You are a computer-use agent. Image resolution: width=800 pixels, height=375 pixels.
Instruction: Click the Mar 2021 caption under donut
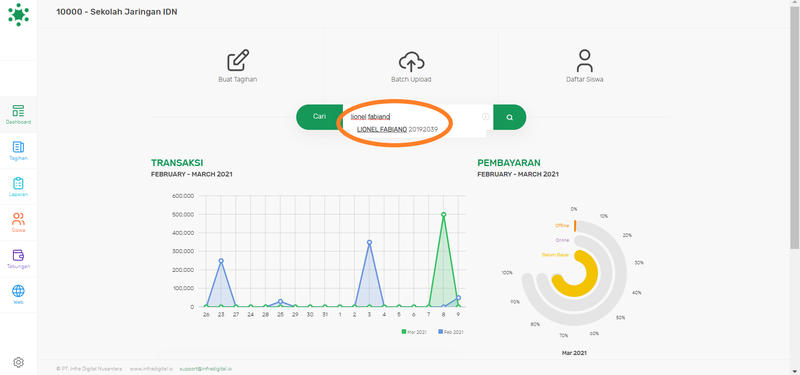coord(574,353)
